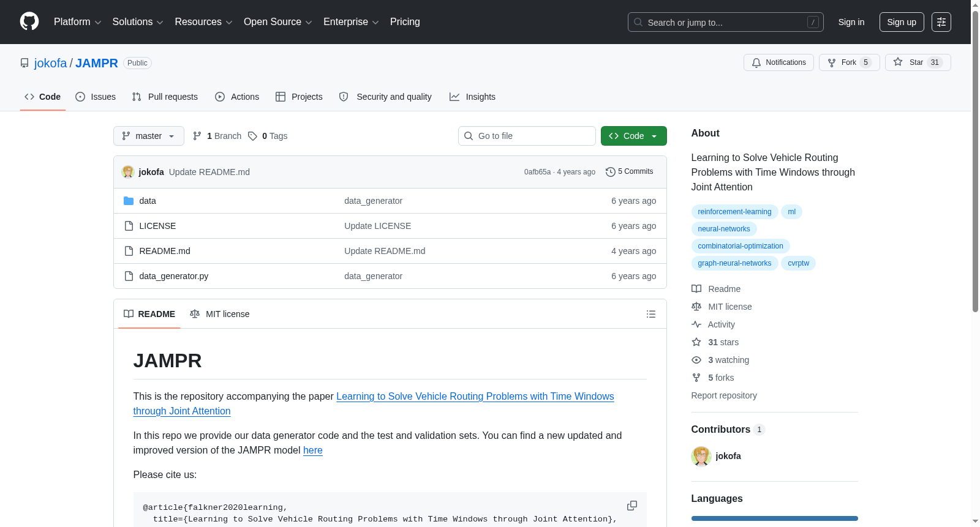
Task: Click the data_generator.py file icon
Action: click(x=129, y=276)
